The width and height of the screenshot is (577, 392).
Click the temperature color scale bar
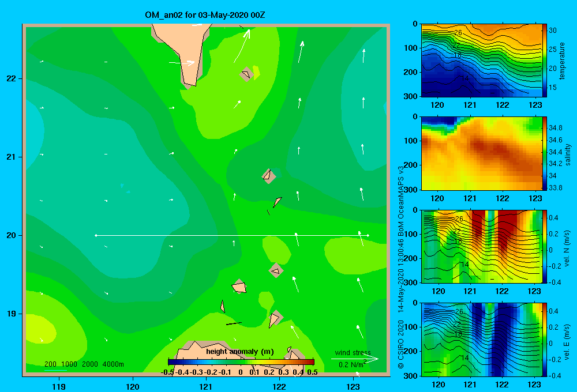[545, 61]
